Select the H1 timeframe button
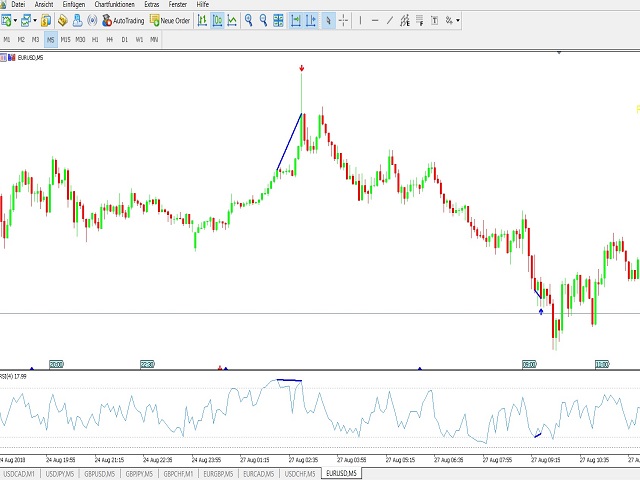The height and width of the screenshot is (480, 640). pos(95,39)
